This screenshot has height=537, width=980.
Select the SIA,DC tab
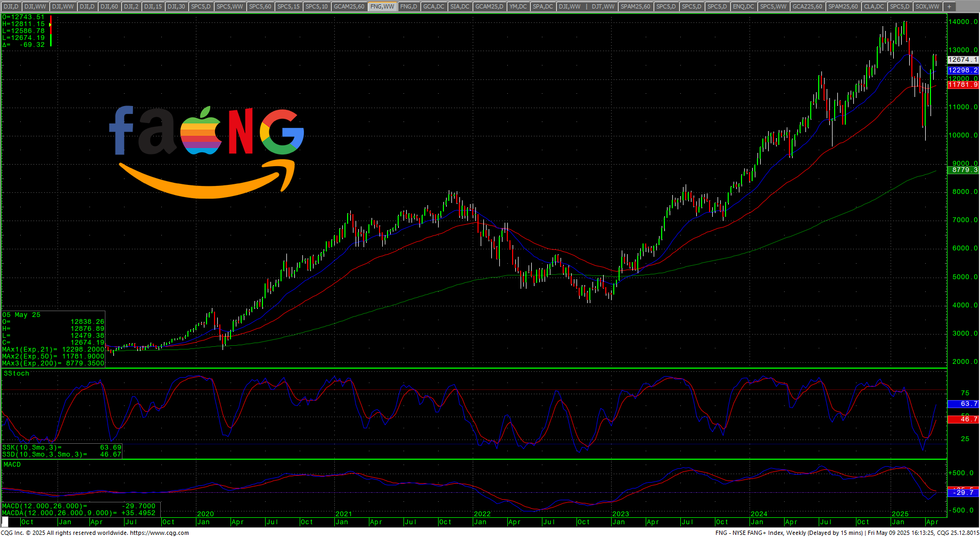(459, 6)
